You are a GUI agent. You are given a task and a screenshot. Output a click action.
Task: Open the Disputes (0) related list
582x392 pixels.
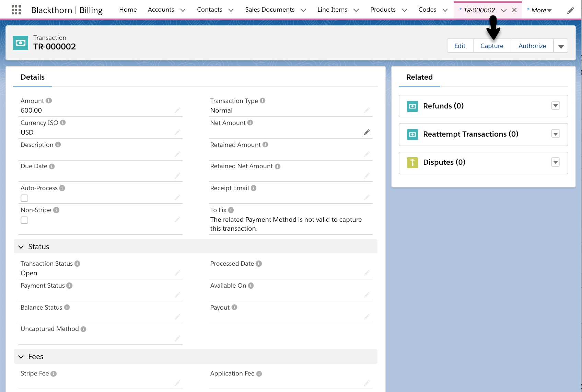coord(444,162)
